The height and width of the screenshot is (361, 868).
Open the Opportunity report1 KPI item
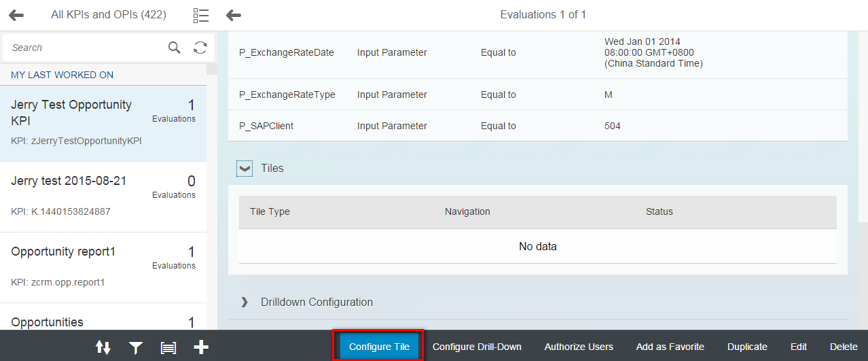[x=103, y=267]
